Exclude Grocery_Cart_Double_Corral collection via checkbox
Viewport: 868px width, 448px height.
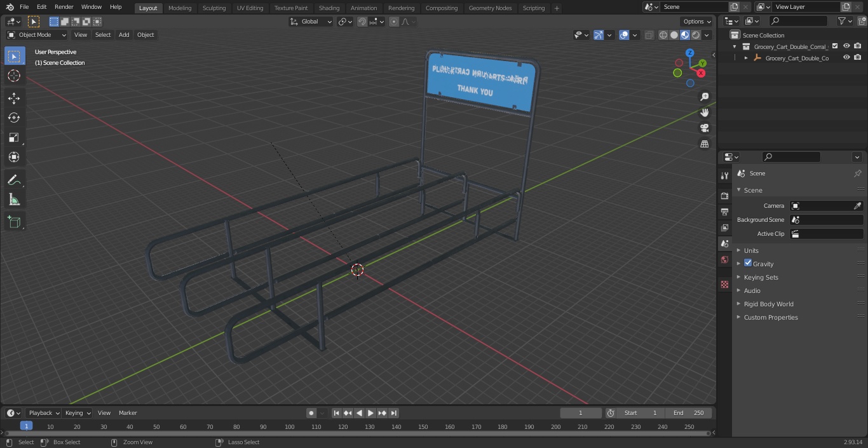[x=835, y=46]
